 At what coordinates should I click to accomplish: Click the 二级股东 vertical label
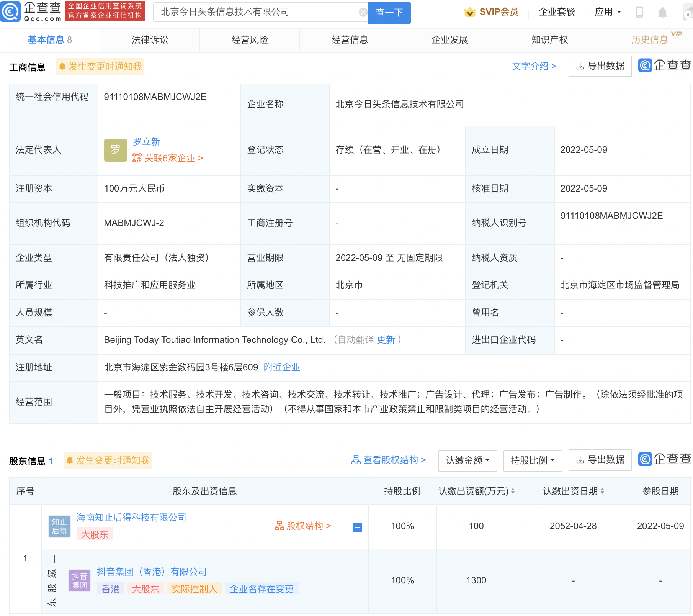52,581
